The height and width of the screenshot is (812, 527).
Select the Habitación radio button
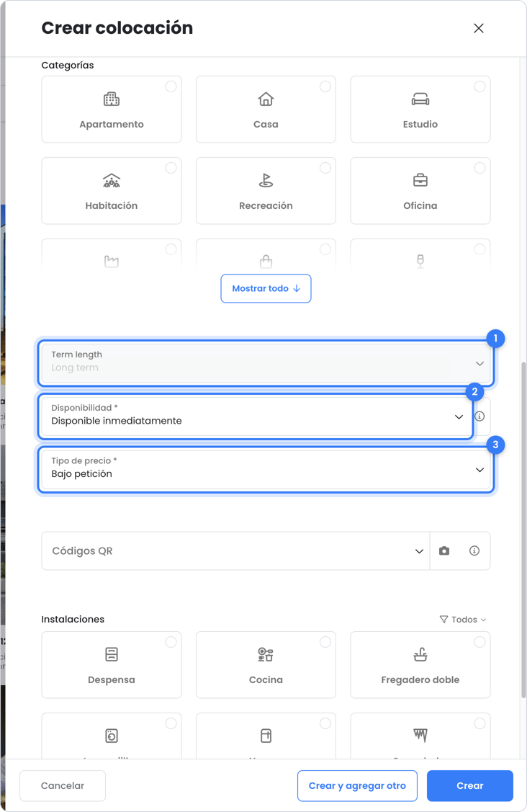(171, 168)
